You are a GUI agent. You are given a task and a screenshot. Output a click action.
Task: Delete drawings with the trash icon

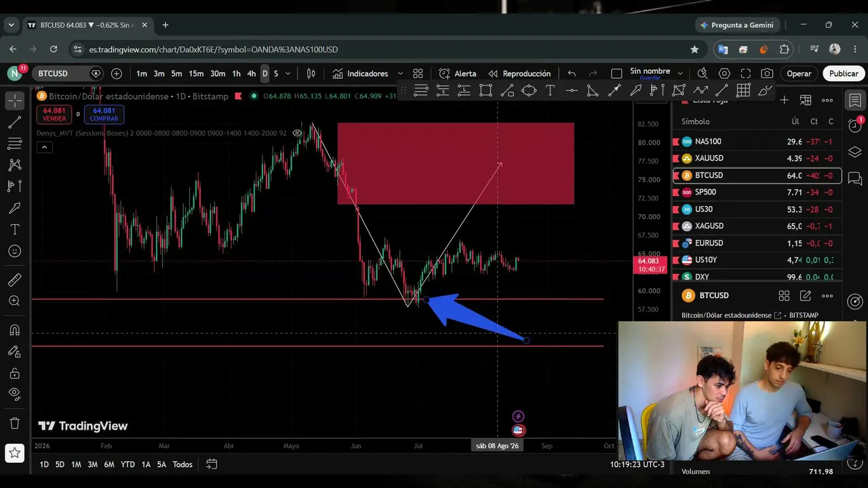(14, 423)
